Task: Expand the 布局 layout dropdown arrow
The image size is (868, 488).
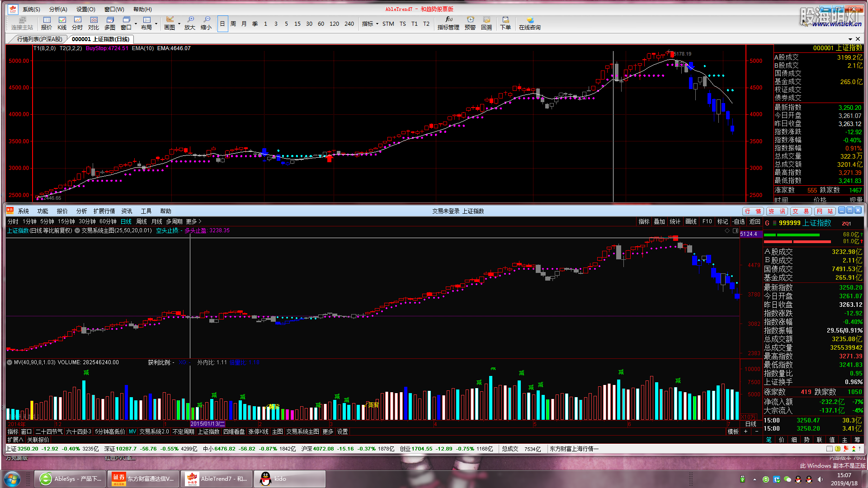Action: (x=156, y=23)
